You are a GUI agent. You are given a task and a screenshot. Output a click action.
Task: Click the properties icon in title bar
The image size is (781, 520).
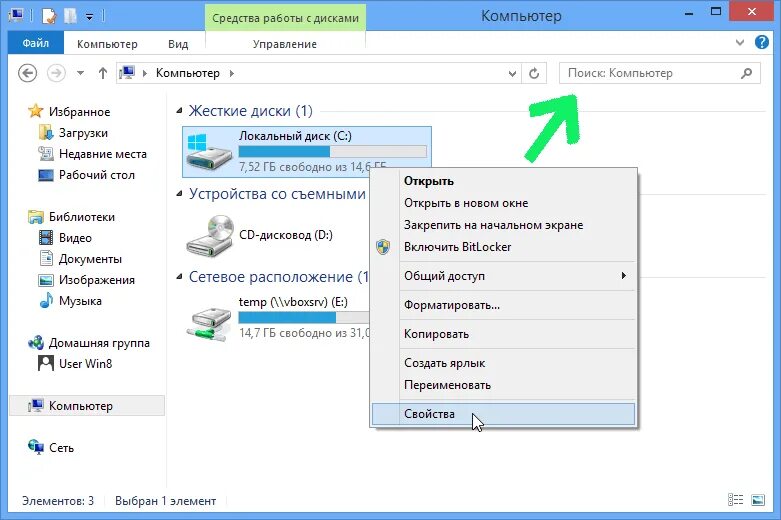point(49,16)
